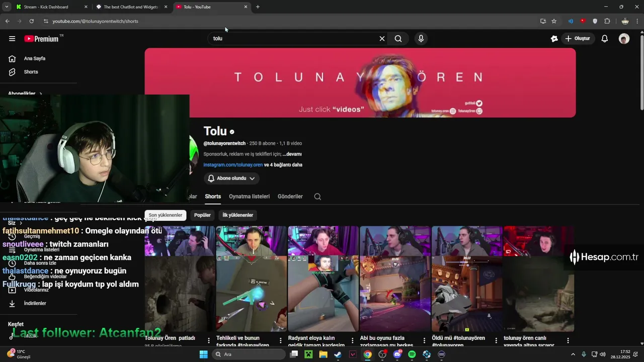Open the 'Tolunay Ören patladı' short thumbnail
Screen dimensions: 644x362
click(x=180, y=279)
